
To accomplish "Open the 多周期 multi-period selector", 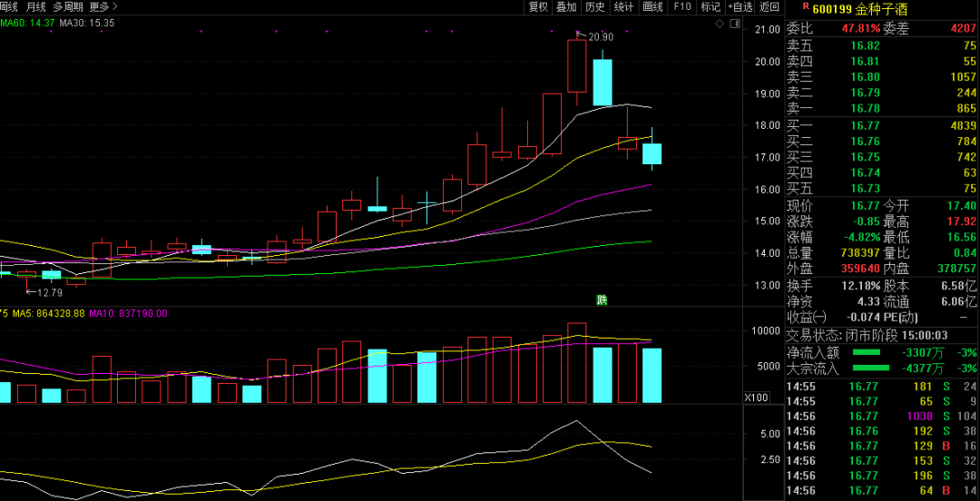I will pyautogui.click(x=68, y=6).
